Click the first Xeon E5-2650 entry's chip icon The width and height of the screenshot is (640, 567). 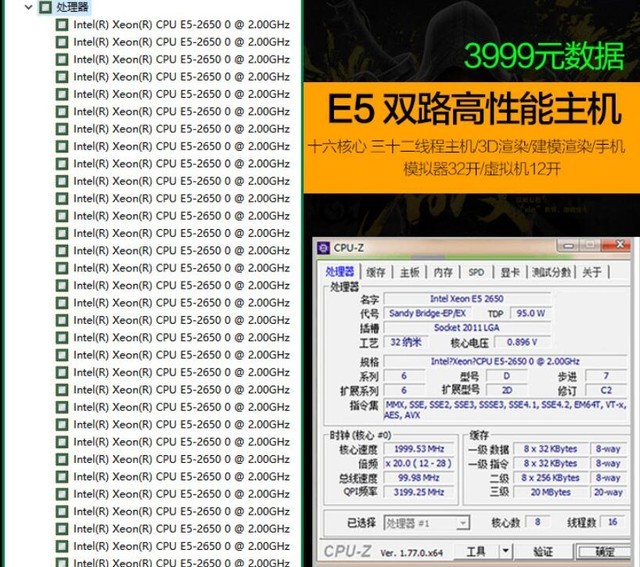click(x=62, y=25)
